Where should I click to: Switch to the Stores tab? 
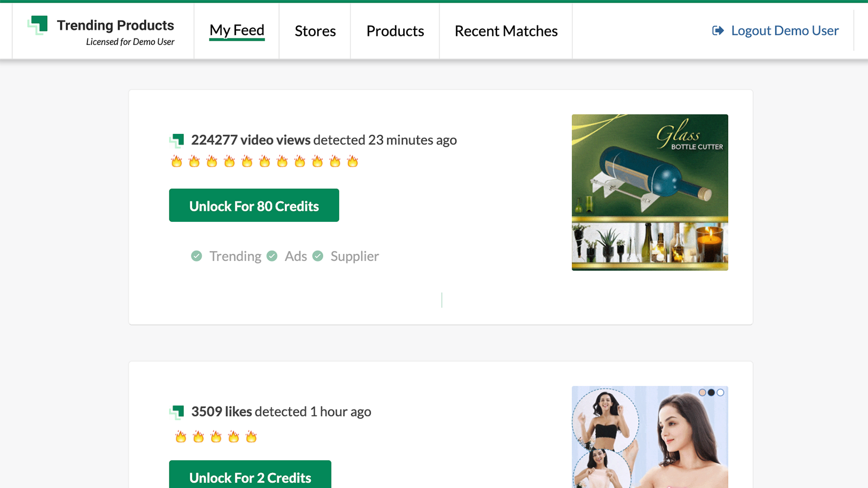pyautogui.click(x=315, y=31)
